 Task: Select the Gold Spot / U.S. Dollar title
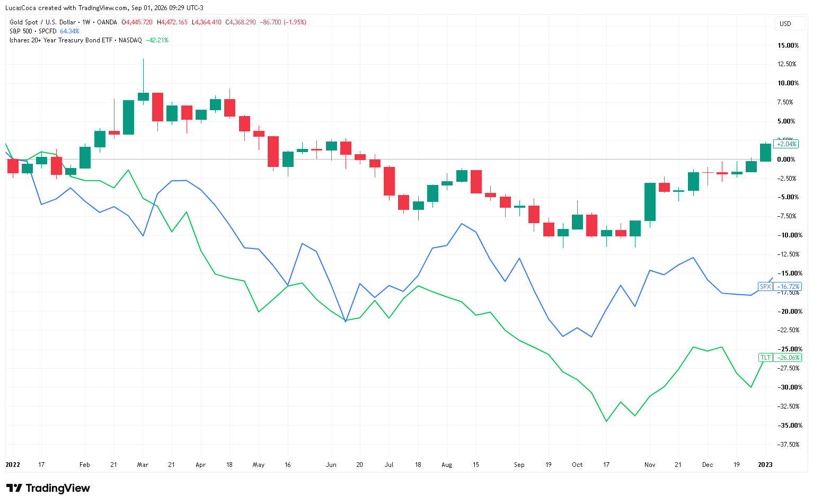pos(43,22)
